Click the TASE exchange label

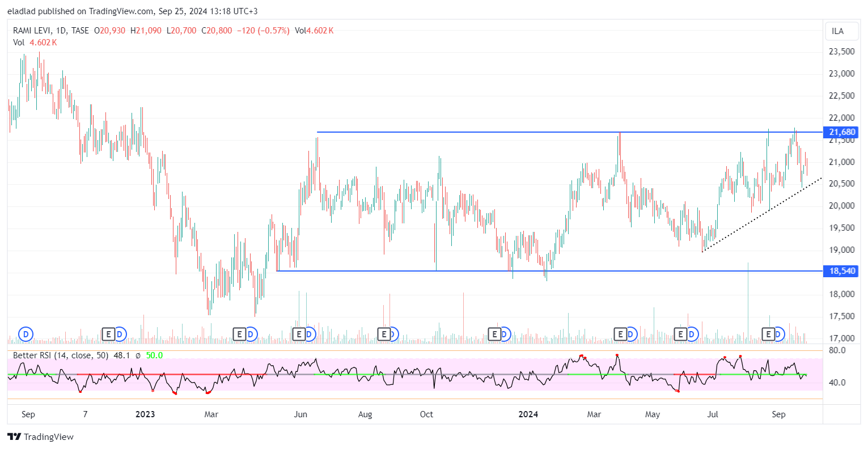(80, 31)
